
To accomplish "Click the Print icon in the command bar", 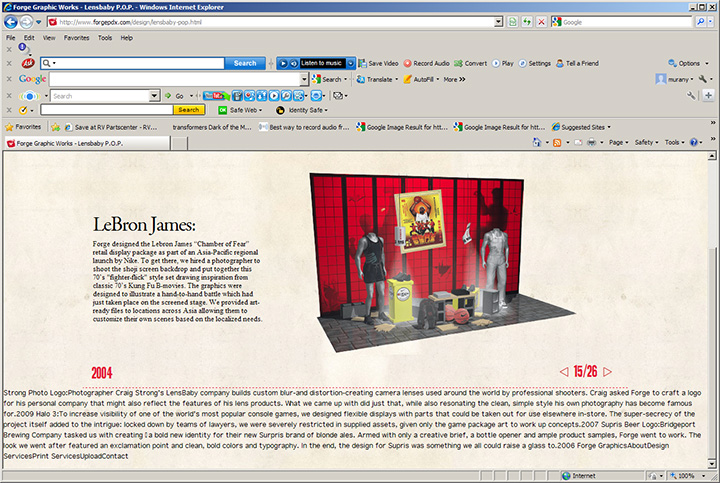I will click(591, 142).
